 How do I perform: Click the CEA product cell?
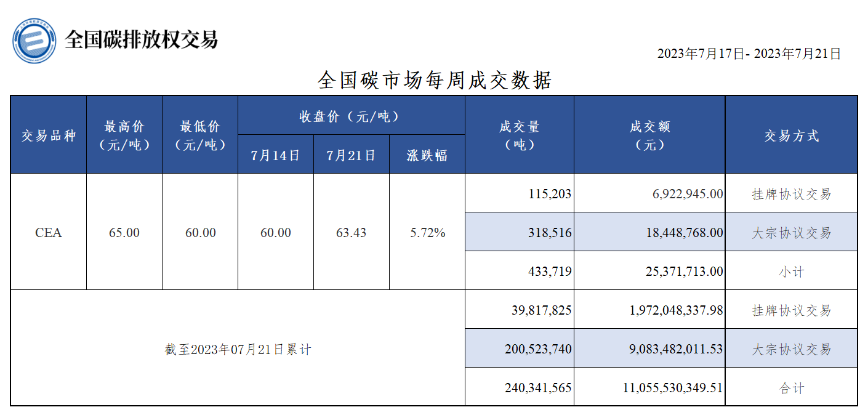tap(49, 233)
